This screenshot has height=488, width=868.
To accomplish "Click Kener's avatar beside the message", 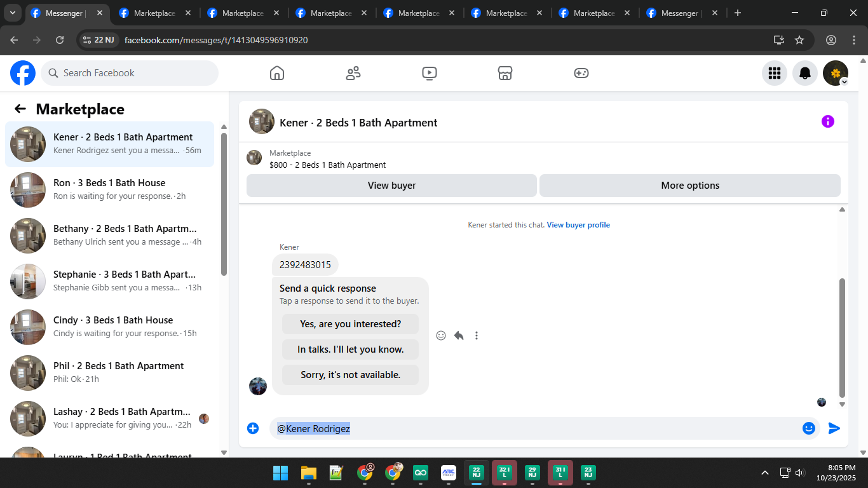I will (x=258, y=386).
